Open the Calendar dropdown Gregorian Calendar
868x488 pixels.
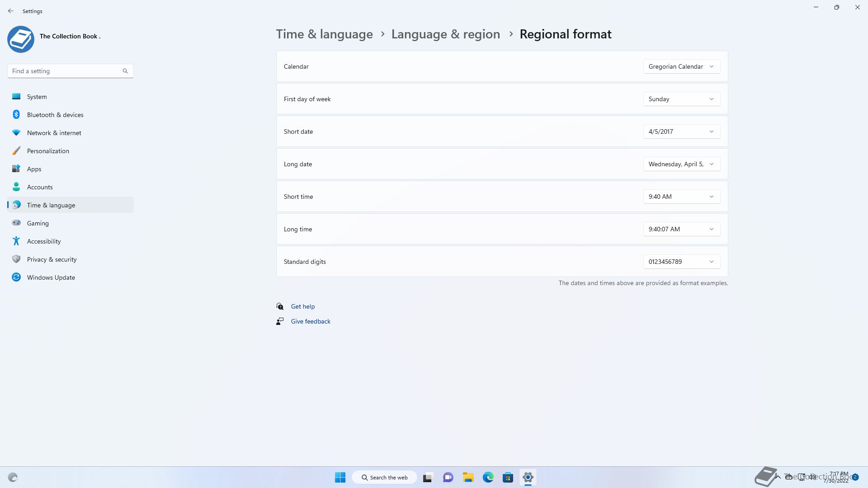click(x=682, y=66)
